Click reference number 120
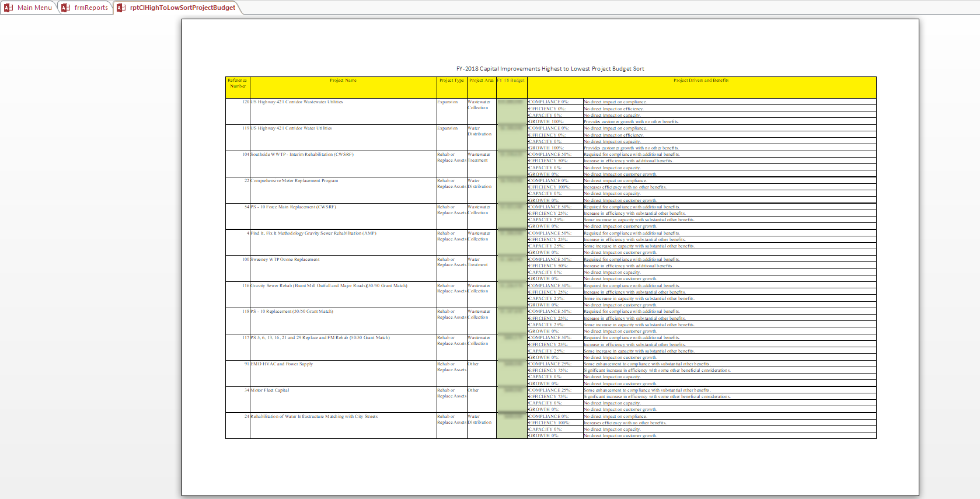The image size is (980, 499). click(246, 102)
